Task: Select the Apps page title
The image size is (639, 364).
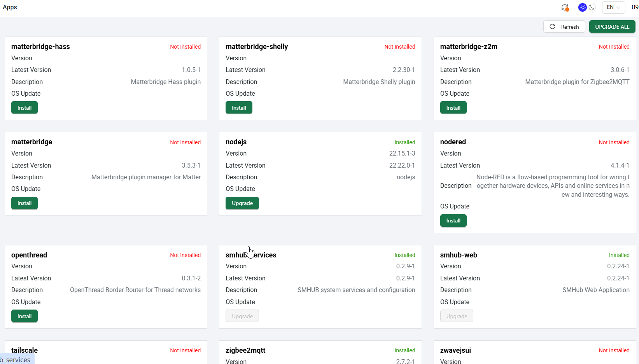Action: click(10, 7)
